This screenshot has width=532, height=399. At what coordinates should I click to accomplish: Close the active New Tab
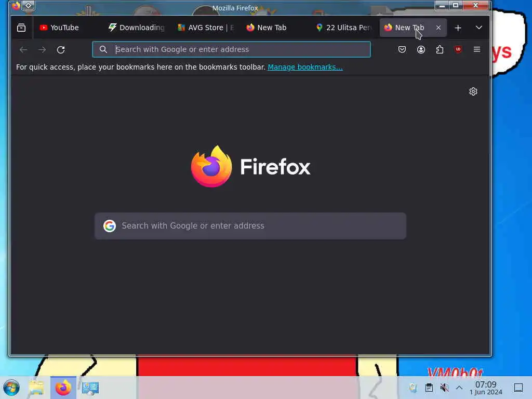click(438, 28)
